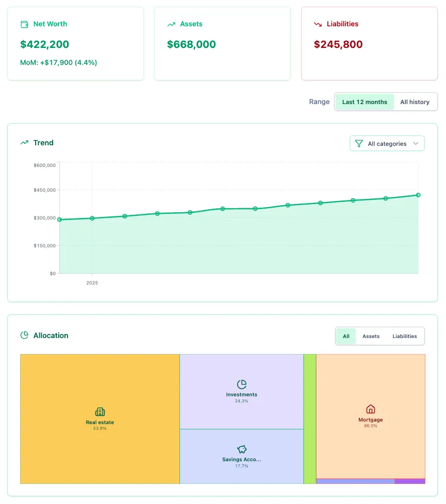The width and height of the screenshot is (446, 504).
Task: Click the Allocation panel pie chart icon
Action: 24,335
